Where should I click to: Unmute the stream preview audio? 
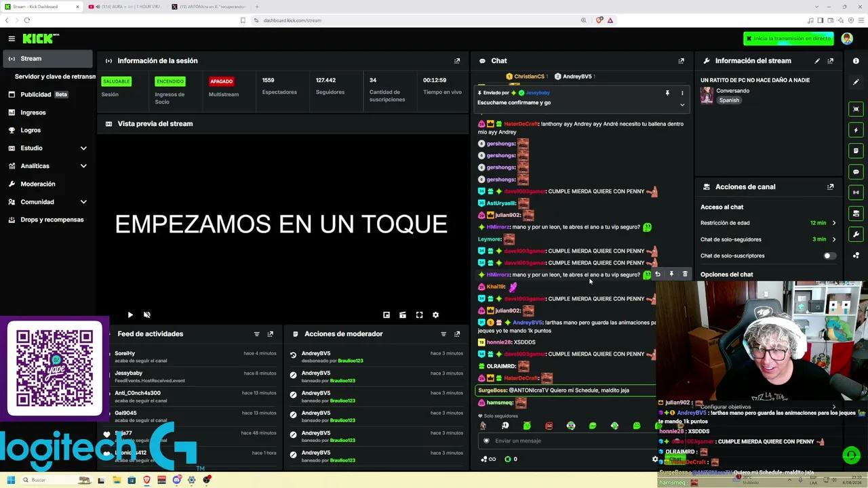147,315
